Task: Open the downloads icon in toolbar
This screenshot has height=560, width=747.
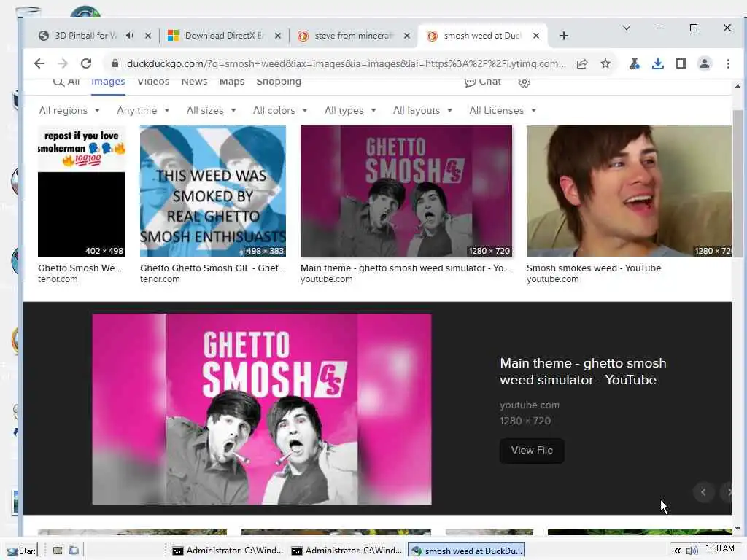Action: point(657,63)
